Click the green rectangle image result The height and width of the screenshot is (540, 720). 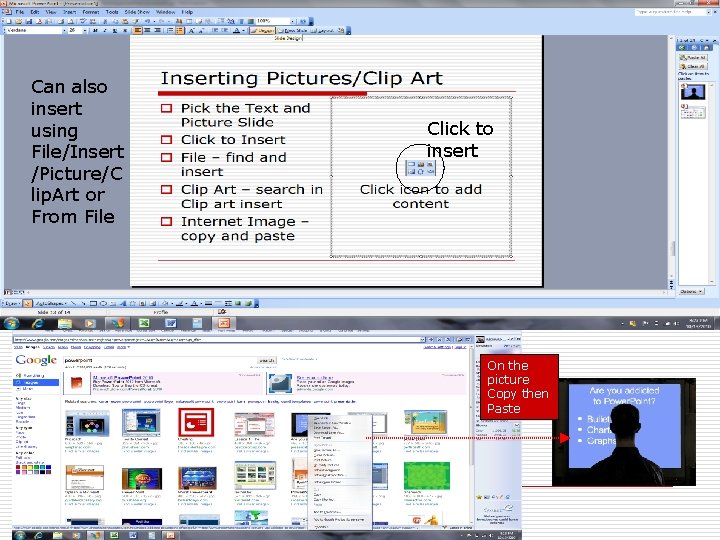[x=427, y=476]
